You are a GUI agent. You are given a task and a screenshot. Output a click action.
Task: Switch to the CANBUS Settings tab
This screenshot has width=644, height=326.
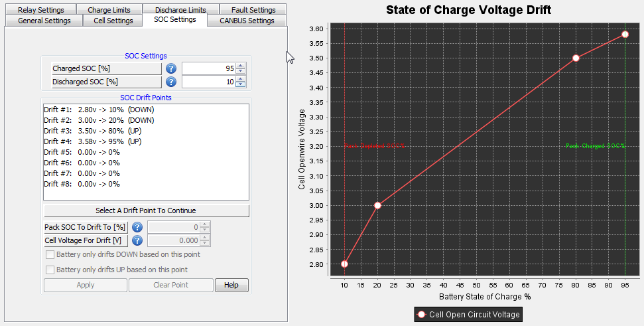pyautogui.click(x=247, y=21)
